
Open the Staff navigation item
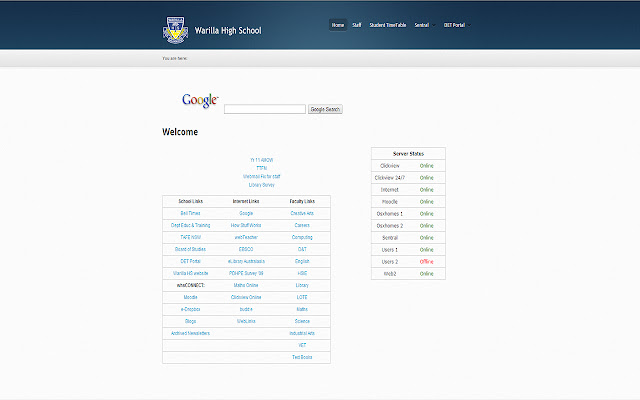click(357, 25)
